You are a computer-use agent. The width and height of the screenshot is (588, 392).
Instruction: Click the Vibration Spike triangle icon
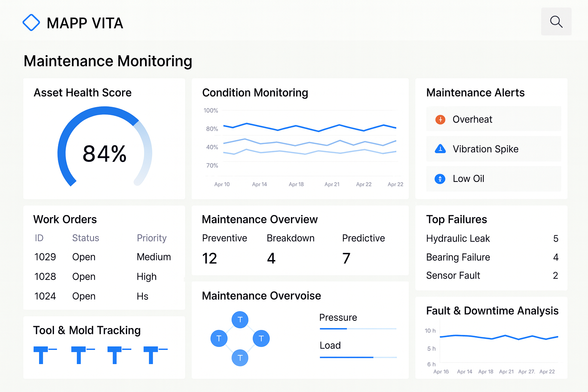point(440,149)
